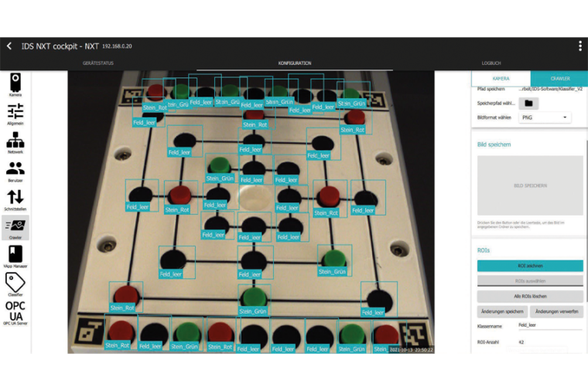Click the folder icon to choose Speicherpfad
The height and width of the screenshot is (391, 588).
click(x=529, y=103)
